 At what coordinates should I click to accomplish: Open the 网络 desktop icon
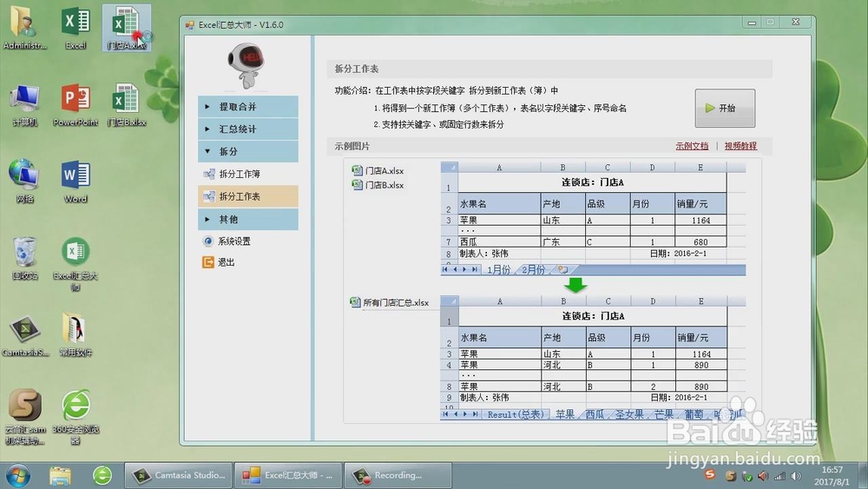click(x=24, y=182)
